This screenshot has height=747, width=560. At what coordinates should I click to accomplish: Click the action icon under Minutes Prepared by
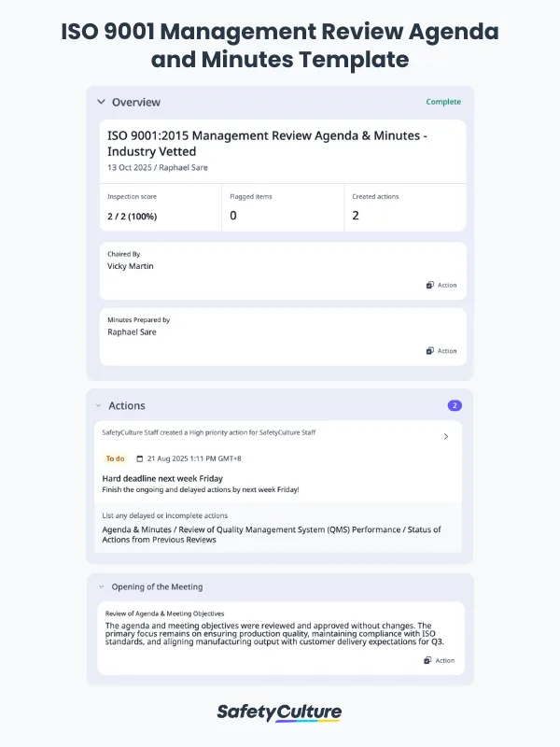(x=430, y=351)
